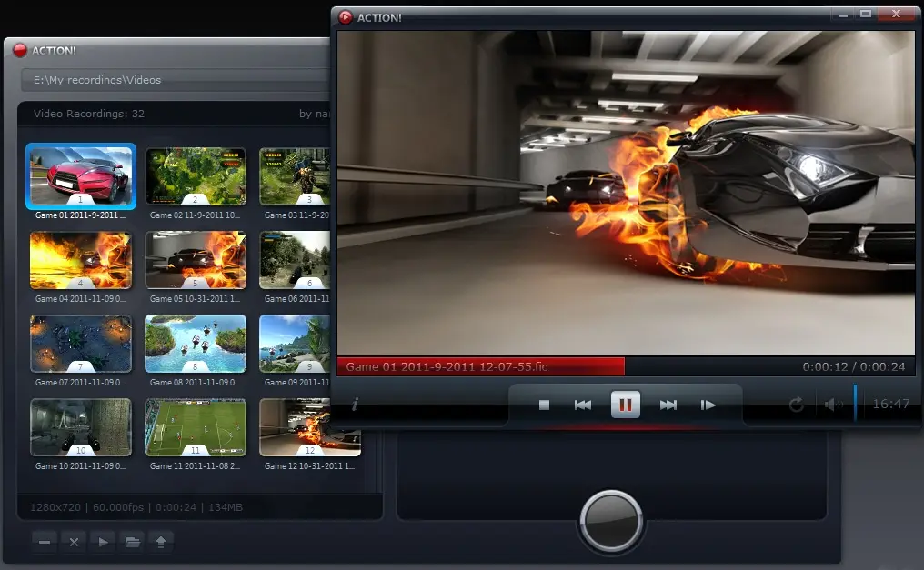The image size is (924, 570).
Task: Close the Action! player window
Action: click(897, 15)
